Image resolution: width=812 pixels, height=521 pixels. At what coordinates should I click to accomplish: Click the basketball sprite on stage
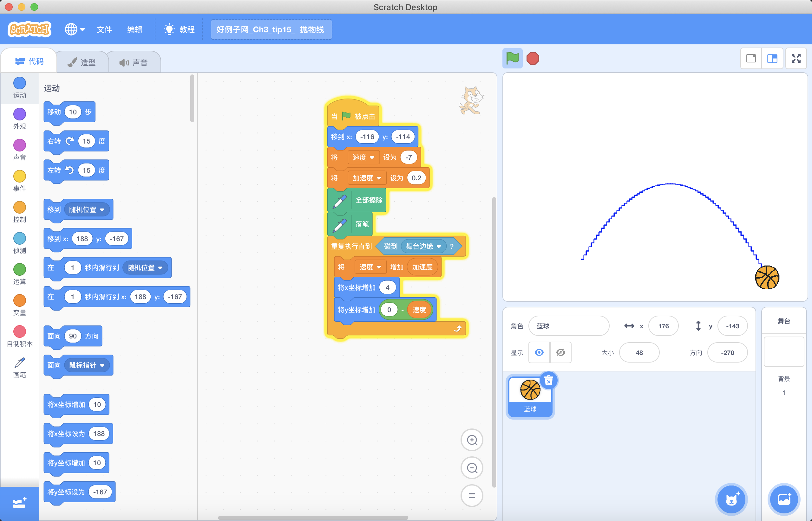click(767, 277)
